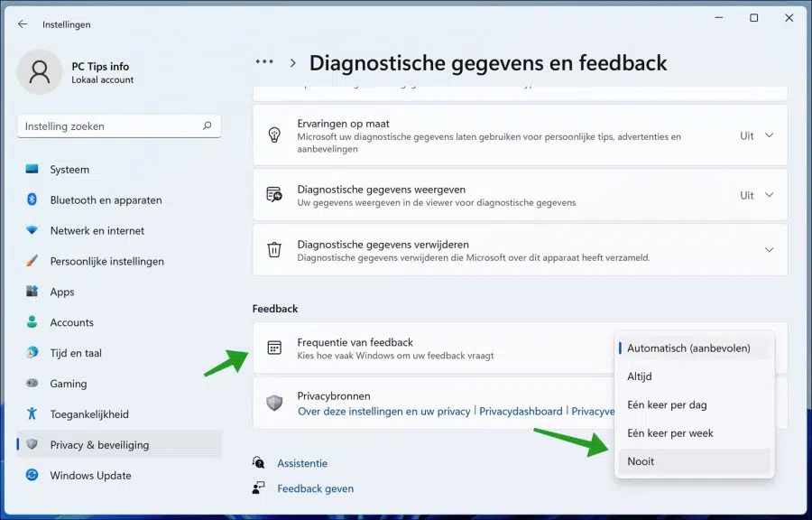The image size is (812, 520).
Task: Click the Bluetooth icon in sidebar
Action: click(32, 200)
